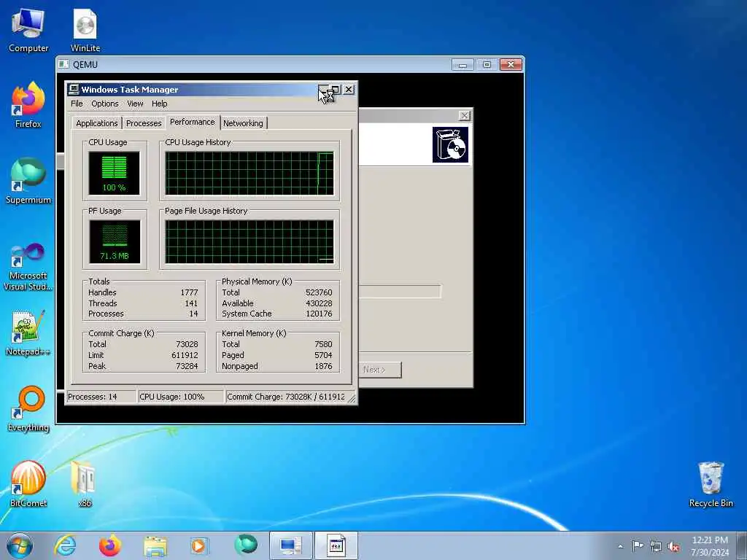Close the setup dialog behind Task Manager
747x560 pixels.
click(464, 115)
